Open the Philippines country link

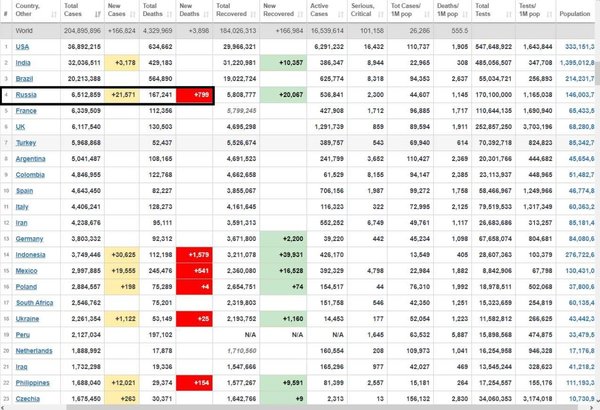(33, 383)
